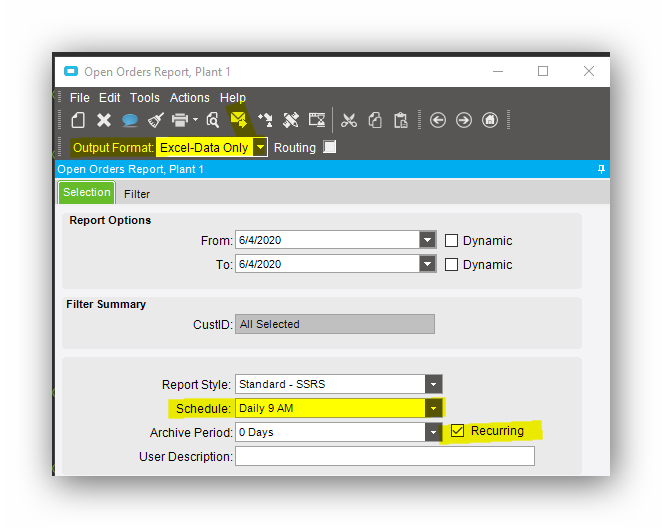The width and height of the screenshot is (662, 528).
Task: Click the Print toolbar icon
Action: click(x=180, y=120)
